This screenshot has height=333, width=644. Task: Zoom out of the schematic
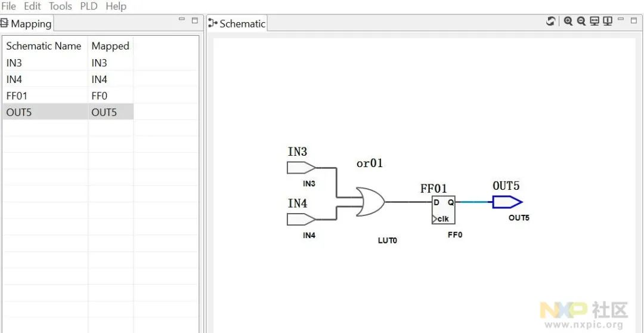(581, 21)
